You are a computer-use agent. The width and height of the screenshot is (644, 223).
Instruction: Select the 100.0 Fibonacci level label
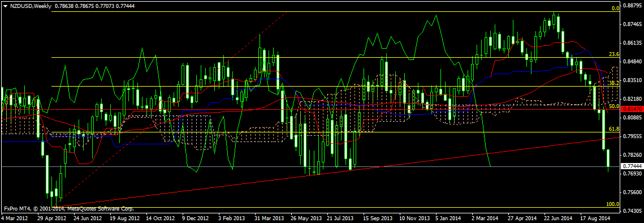[x=613, y=204]
